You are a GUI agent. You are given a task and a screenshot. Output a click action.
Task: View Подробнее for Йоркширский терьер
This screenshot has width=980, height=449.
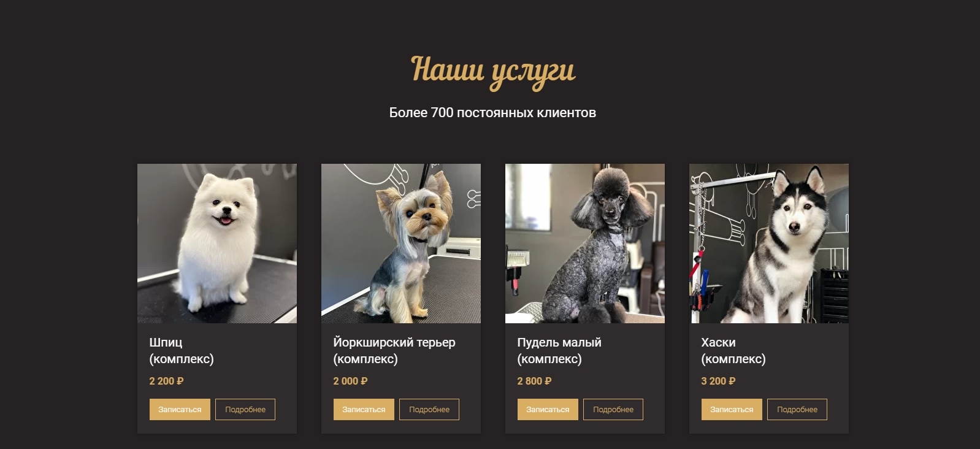point(429,410)
